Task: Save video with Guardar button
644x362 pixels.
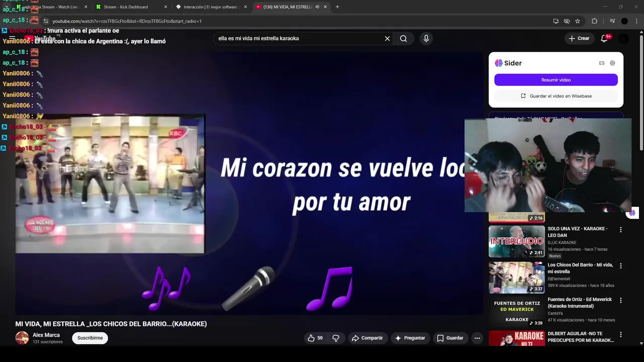Action: click(450, 338)
